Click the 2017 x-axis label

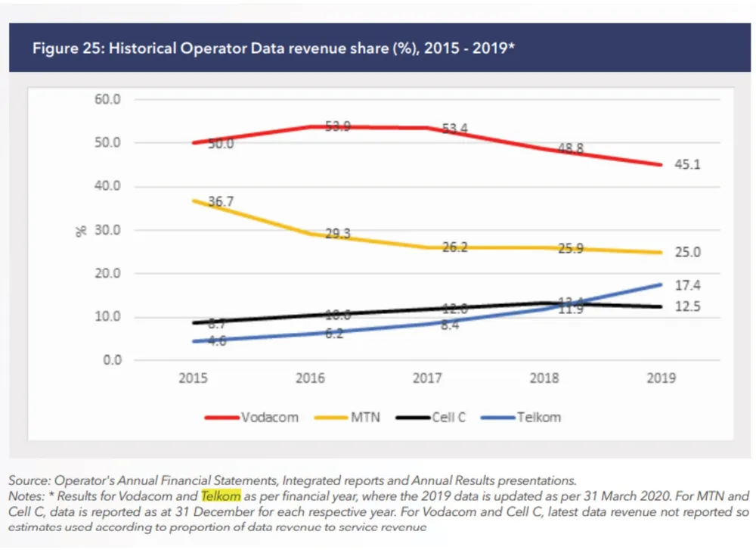click(x=427, y=378)
